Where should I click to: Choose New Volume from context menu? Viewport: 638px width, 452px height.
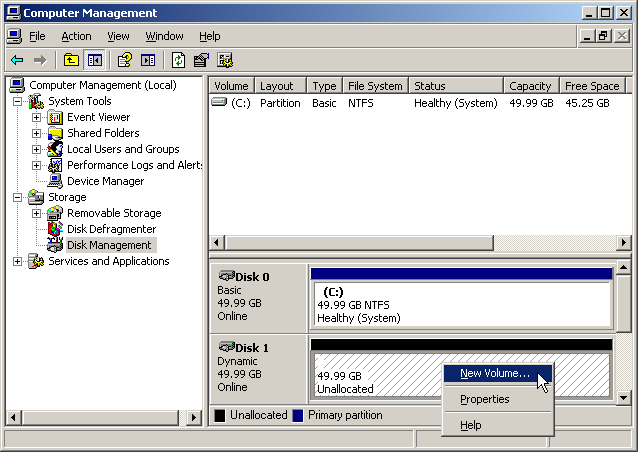pos(495,373)
